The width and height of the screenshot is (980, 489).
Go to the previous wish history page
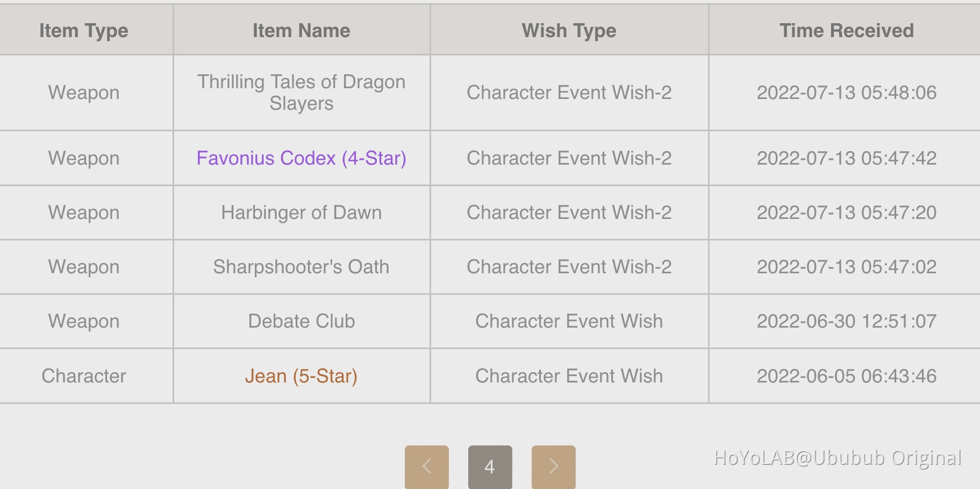(426, 466)
